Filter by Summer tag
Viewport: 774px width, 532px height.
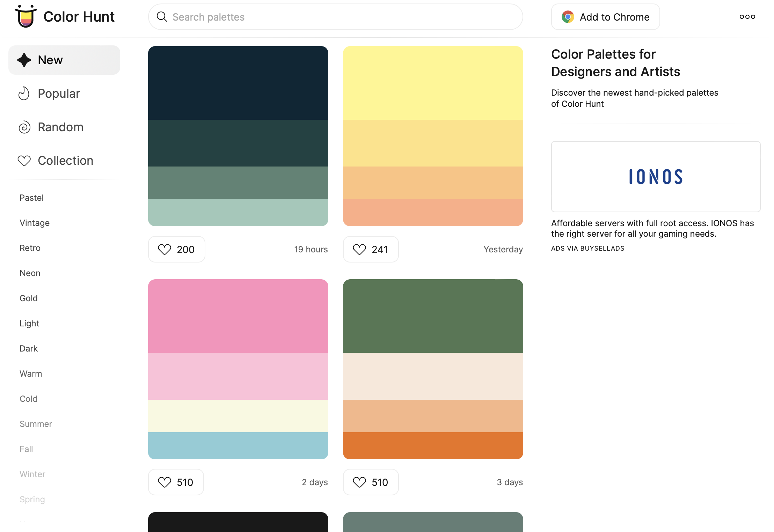(x=36, y=424)
